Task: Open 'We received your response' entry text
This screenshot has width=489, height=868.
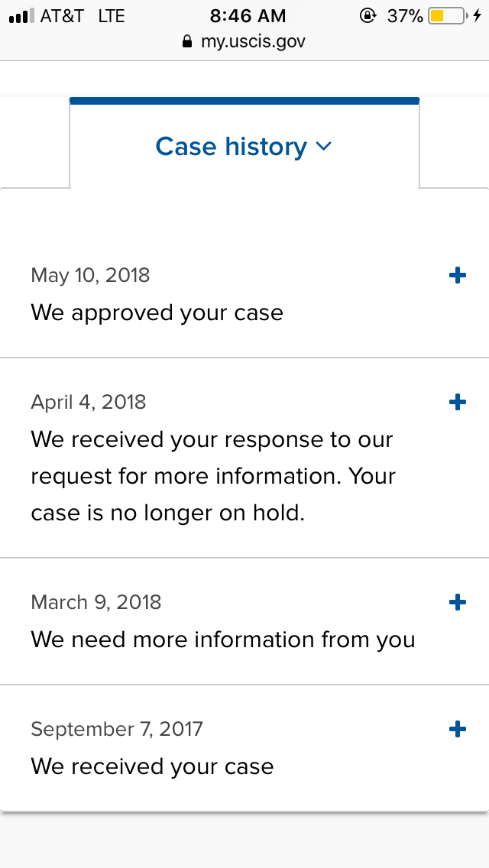Action: tap(213, 476)
